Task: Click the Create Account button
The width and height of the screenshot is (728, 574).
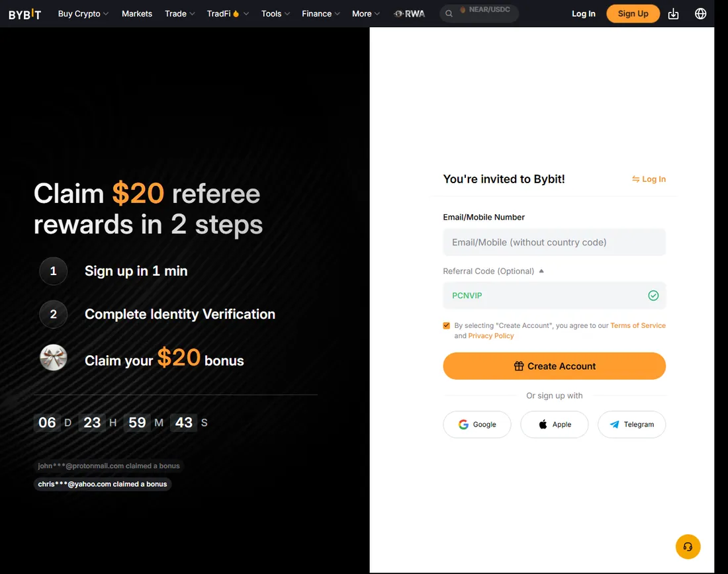Action: (x=555, y=366)
